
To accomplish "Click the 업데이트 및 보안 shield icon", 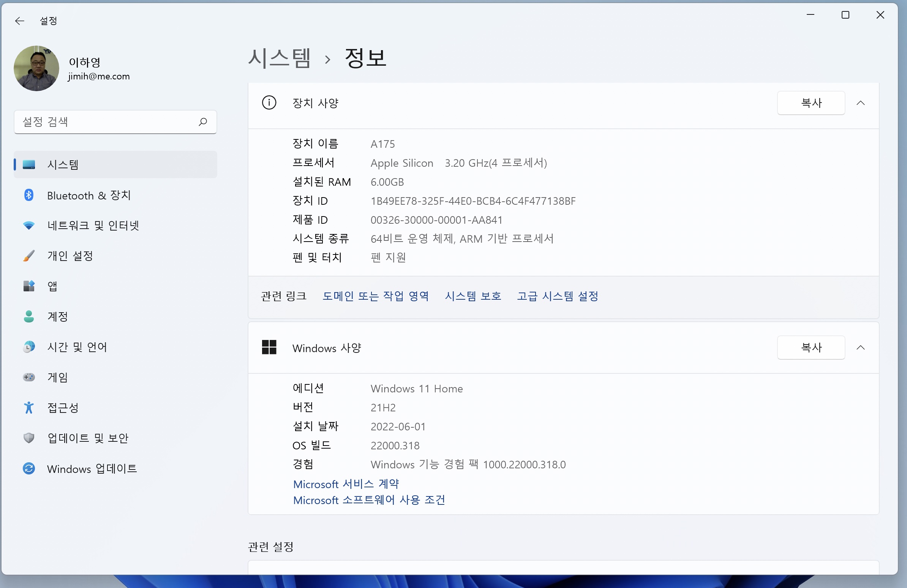I will coord(29,438).
